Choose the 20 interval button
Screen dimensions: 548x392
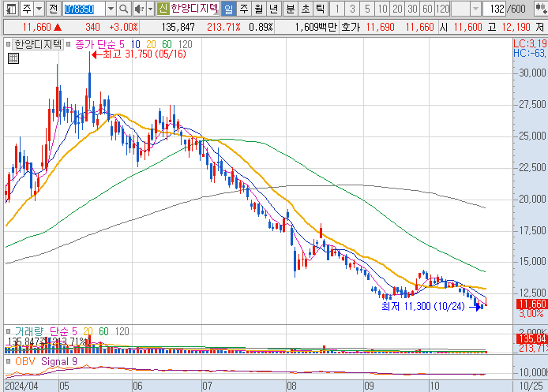397,9
